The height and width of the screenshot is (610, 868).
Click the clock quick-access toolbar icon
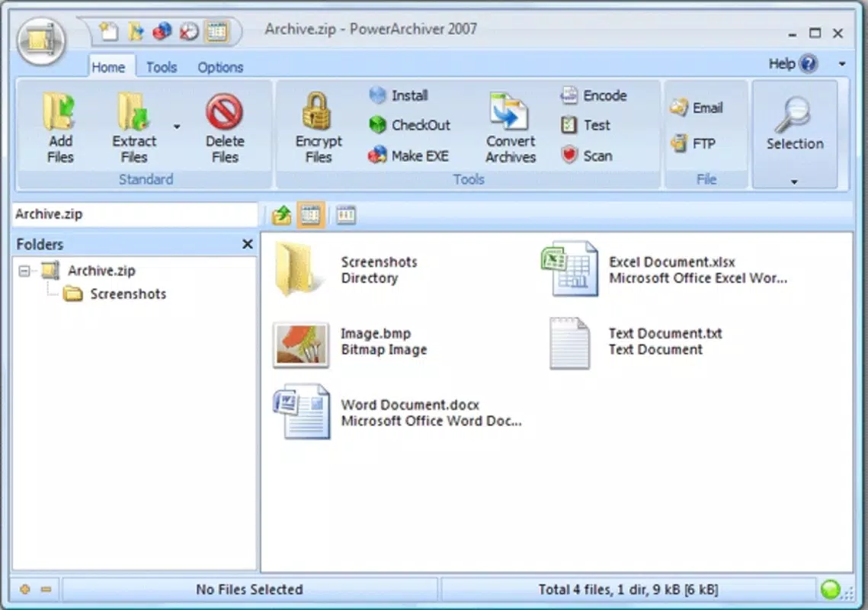pos(189,31)
